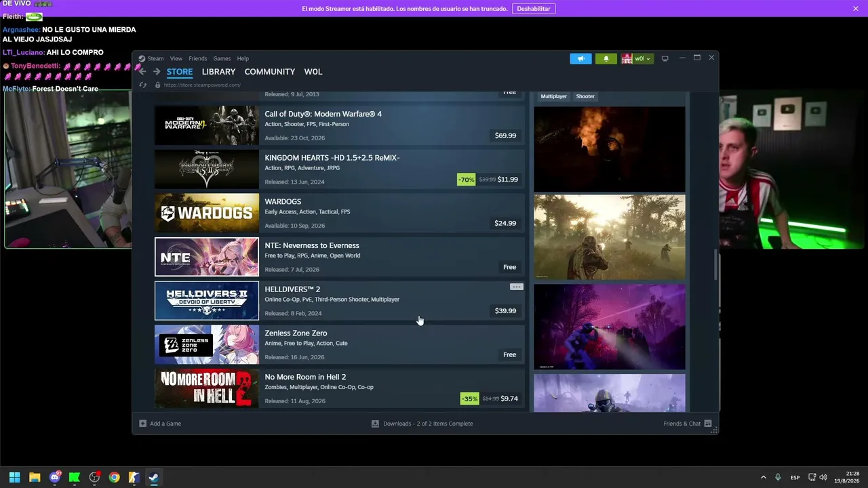
Task: Select the Shooter tag in the preview panel
Action: 585,96
